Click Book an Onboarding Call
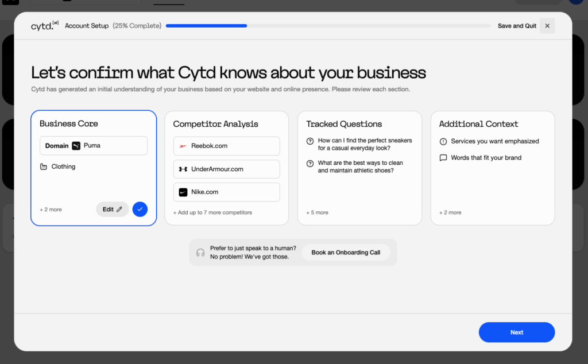The height and width of the screenshot is (364, 588). coord(346,252)
